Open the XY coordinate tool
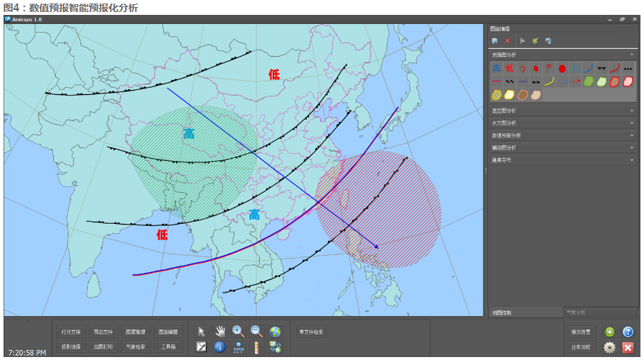This screenshot has height=362, width=644. click(x=238, y=347)
